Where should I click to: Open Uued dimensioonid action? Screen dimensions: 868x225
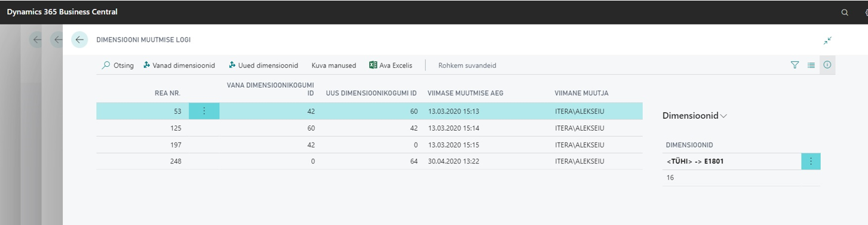tap(263, 66)
